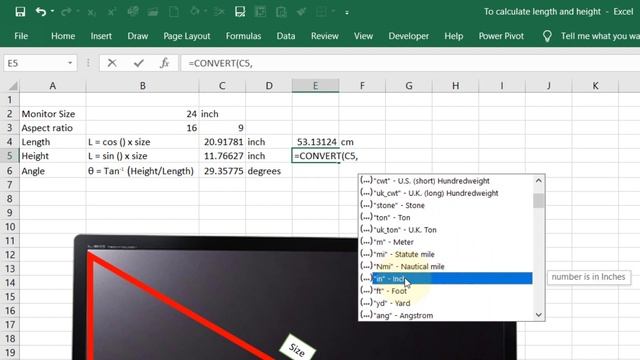Click the Save icon in the quick access toolbar
640x360 pixels.
20,12
